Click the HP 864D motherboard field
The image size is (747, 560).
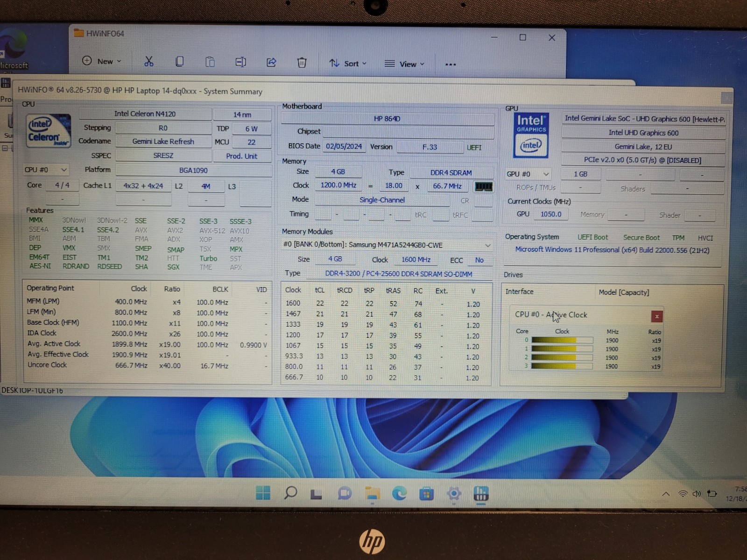point(387,119)
